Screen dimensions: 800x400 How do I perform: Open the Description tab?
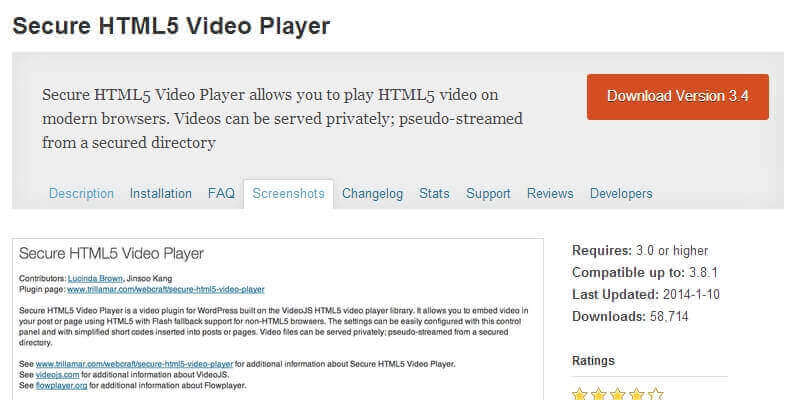81,194
